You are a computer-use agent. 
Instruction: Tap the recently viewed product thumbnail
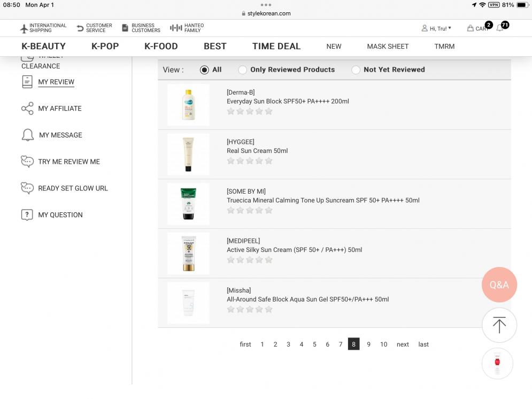pyautogui.click(x=497, y=364)
